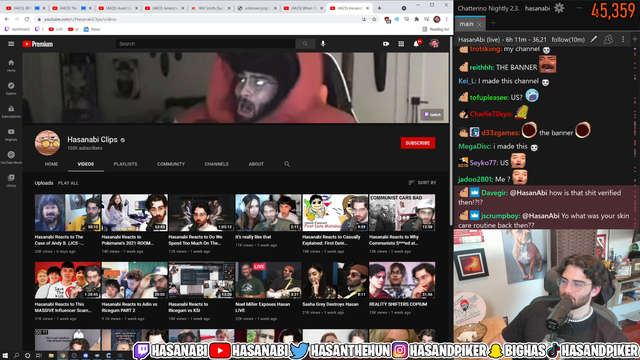Open Chatterino split three-dot menu

tap(623, 39)
